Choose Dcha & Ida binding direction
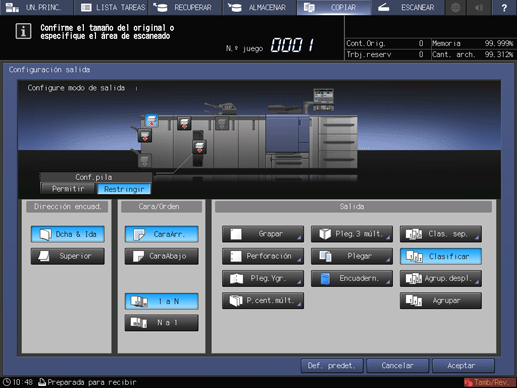The image size is (517, 388). tap(68, 234)
